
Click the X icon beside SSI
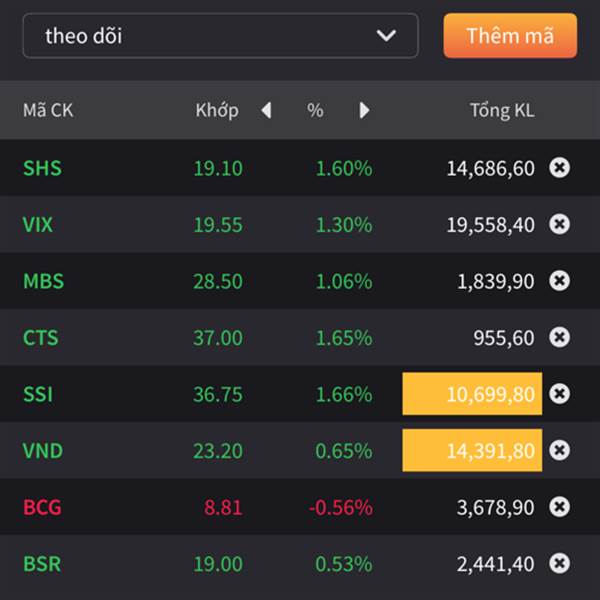(559, 393)
